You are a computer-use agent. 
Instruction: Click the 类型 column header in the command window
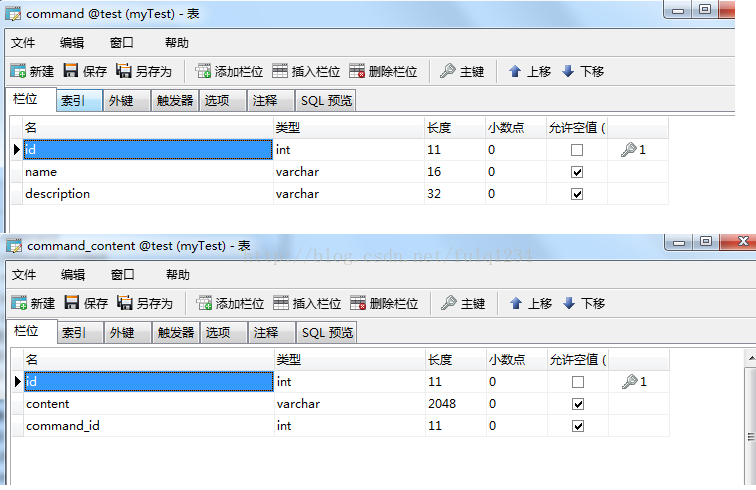click(x=349, y=128)
